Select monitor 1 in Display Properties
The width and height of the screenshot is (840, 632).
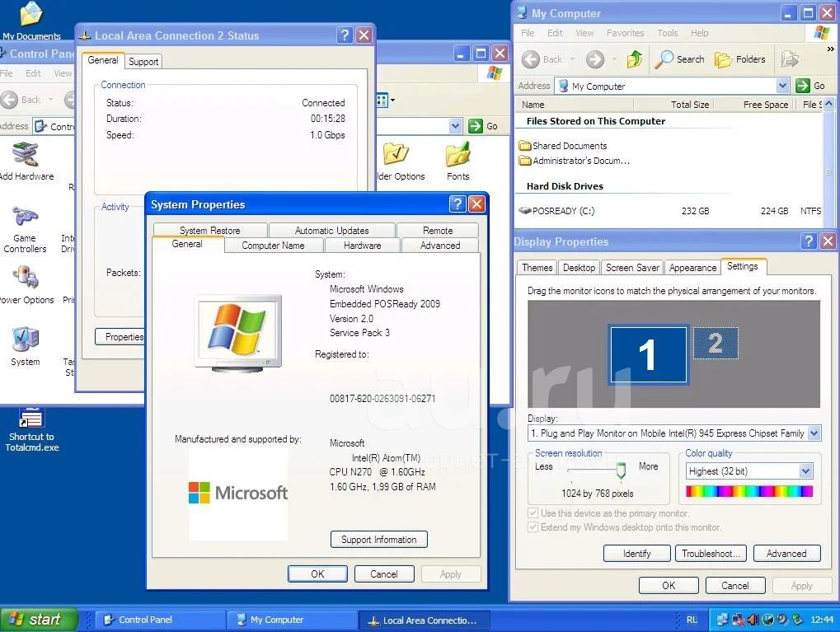[648, 354]
